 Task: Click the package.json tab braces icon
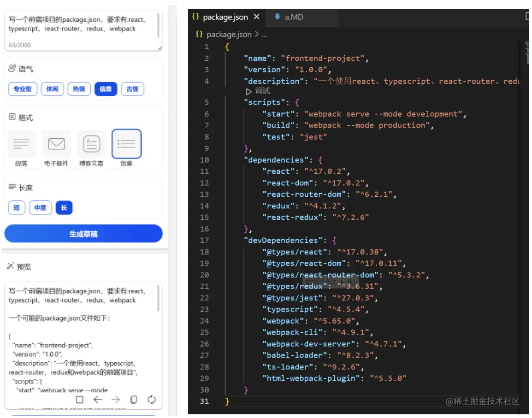[x=195, y=16]
